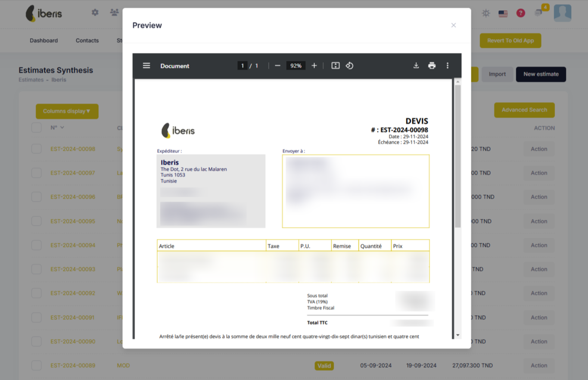The height and width of the screenshot is (380, 588).
Task: Check the box for EST-2024-00093
Action: tap(37, 269)
